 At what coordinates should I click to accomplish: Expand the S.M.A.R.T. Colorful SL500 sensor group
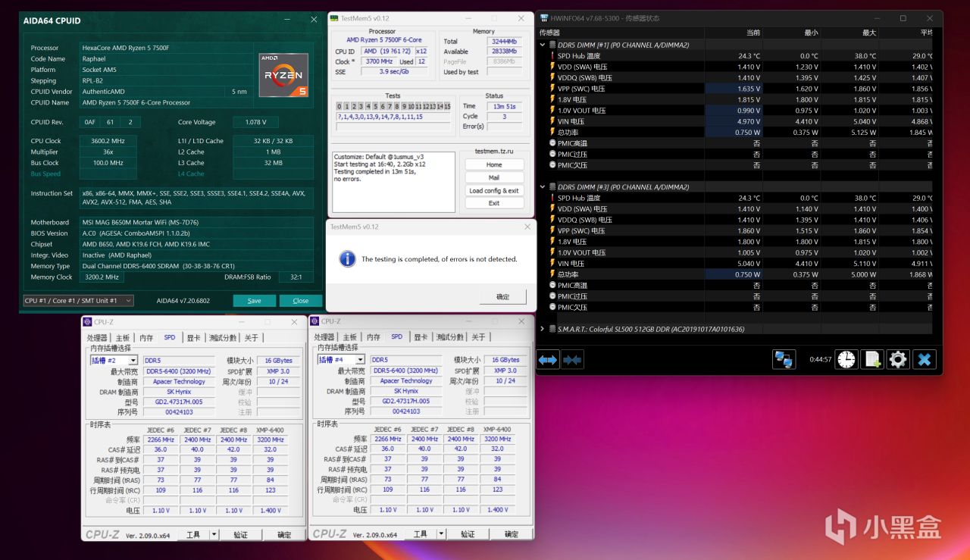pos(543,329)
